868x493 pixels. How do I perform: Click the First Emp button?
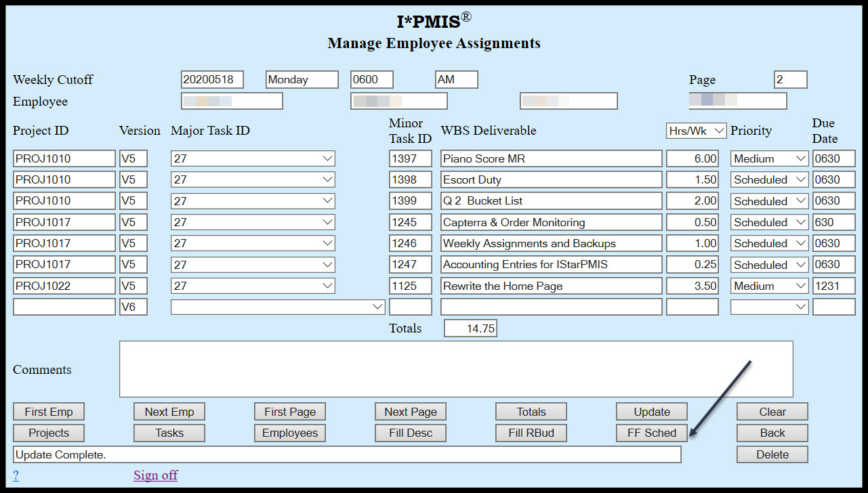click(48, 411)
